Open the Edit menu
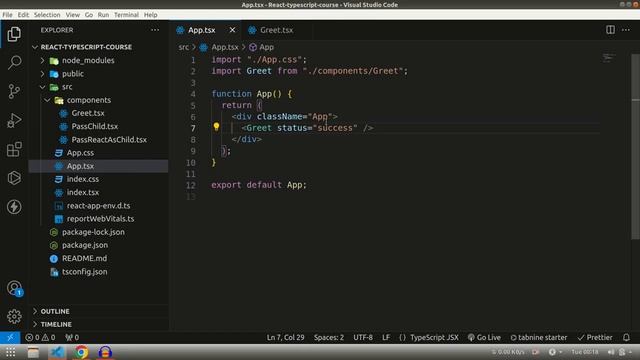Viewport: 640px width, 360px height. pyautogui.click(x=23, y=15)
